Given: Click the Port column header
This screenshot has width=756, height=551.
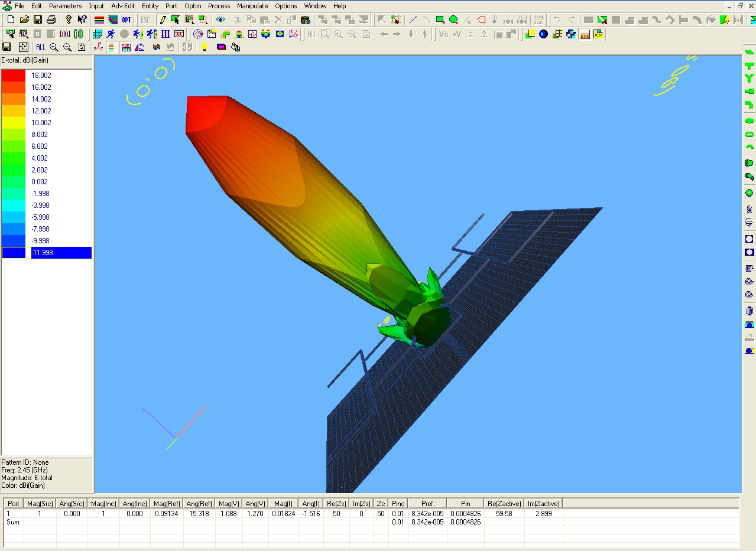Looking at the screenshot, I should pos(14,504).
